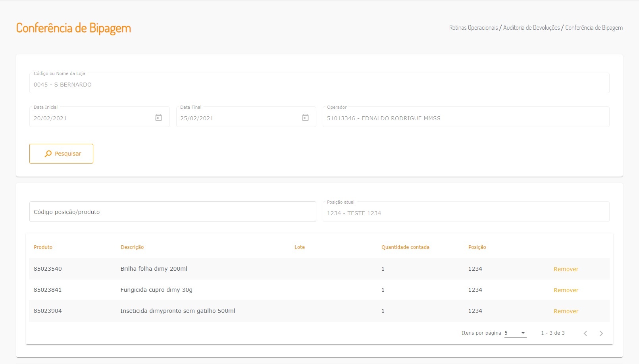This screenshot has height=364, width=639.
Task: Click into the Data Inicial date field
Action: (99, 117)
